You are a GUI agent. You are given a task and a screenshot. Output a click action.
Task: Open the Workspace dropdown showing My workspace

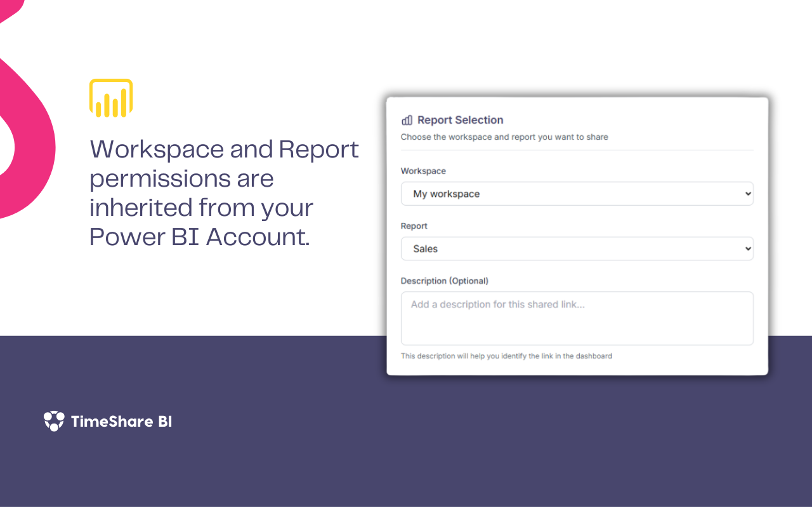(577, 194)
